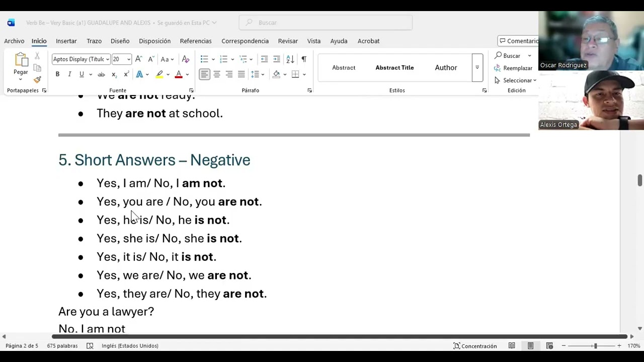Apply the Author style
The width and height of the screenshot is (644, 362).
coord(446,67)
